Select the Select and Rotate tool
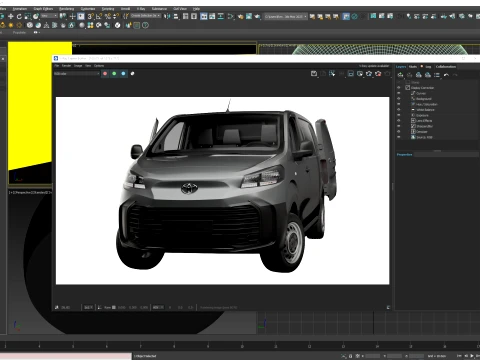This screenshot has width=480, height=360. tap(19, 16)
